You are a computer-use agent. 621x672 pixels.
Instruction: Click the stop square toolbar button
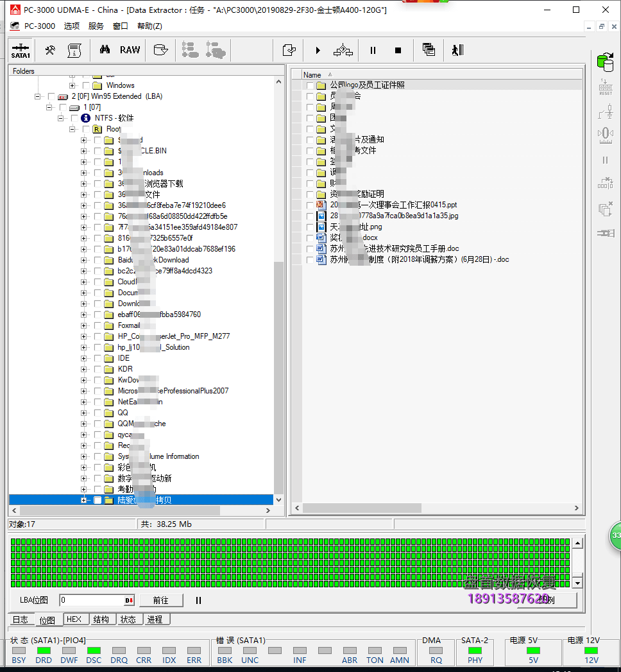(398, 50)
